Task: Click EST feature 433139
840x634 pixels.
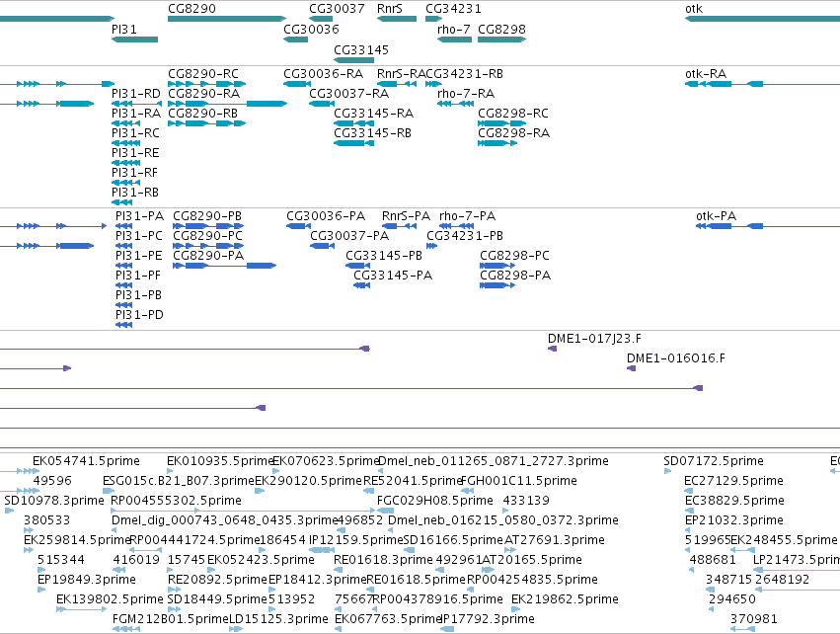Action: click(506, 511)
